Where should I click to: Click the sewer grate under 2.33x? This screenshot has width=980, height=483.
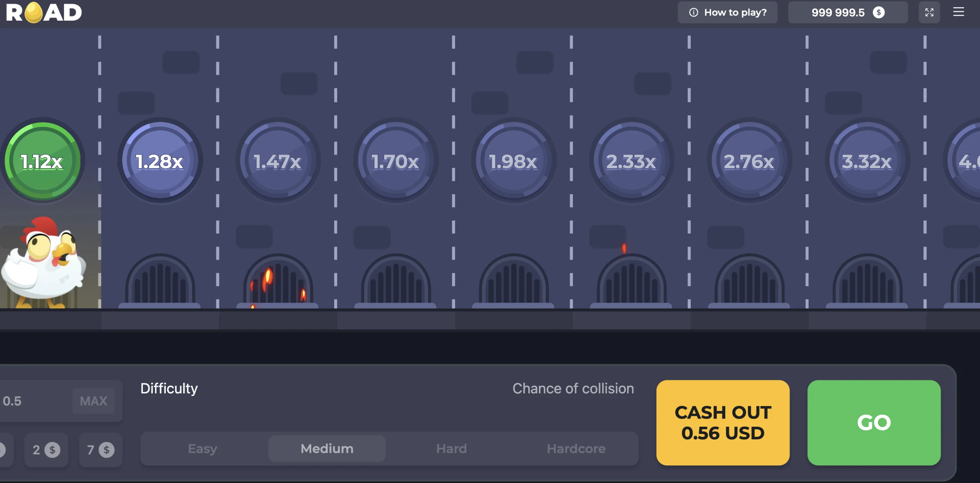[632, 281]
